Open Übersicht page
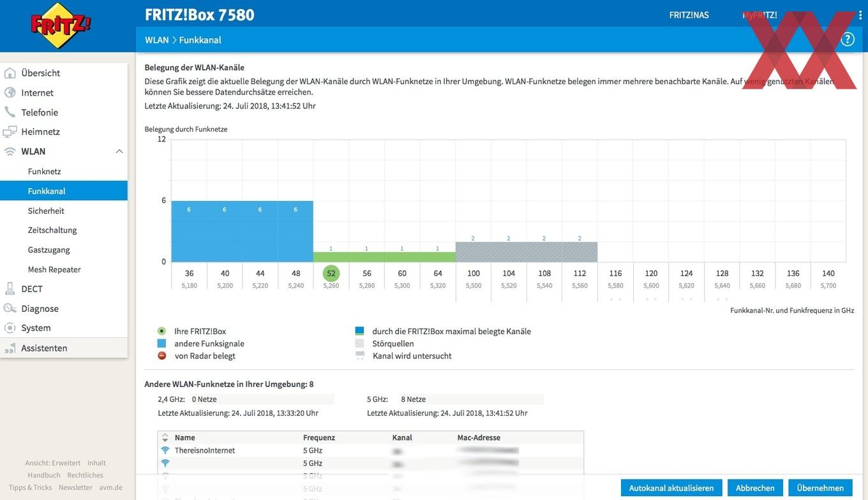Image resolution: width=868 pixels, height=500 pixels. 41,73
